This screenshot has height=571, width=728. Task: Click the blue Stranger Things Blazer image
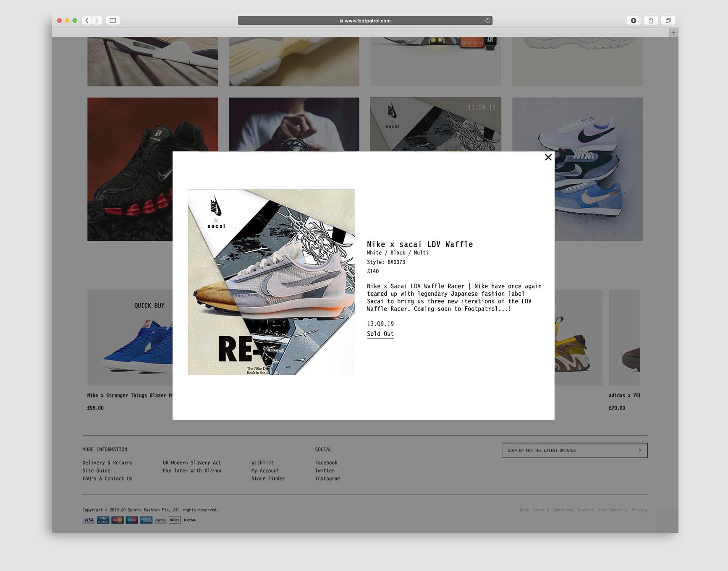point(130,338)
